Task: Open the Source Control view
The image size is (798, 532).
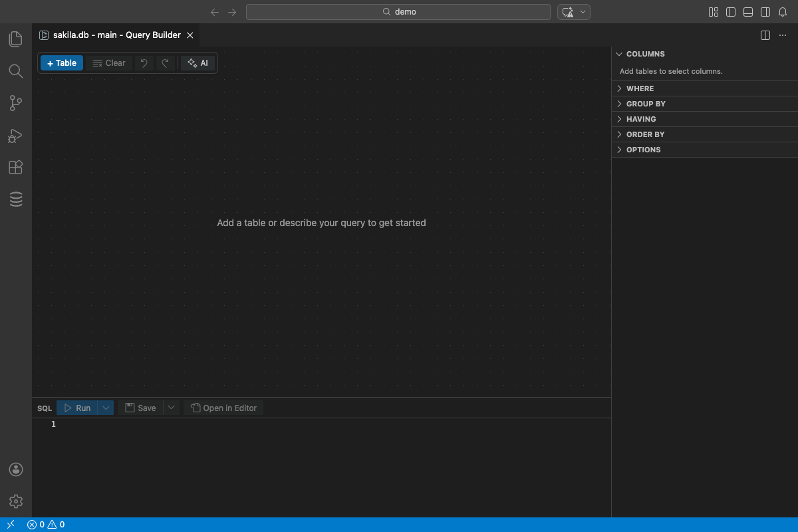Action: pos(15,103)
